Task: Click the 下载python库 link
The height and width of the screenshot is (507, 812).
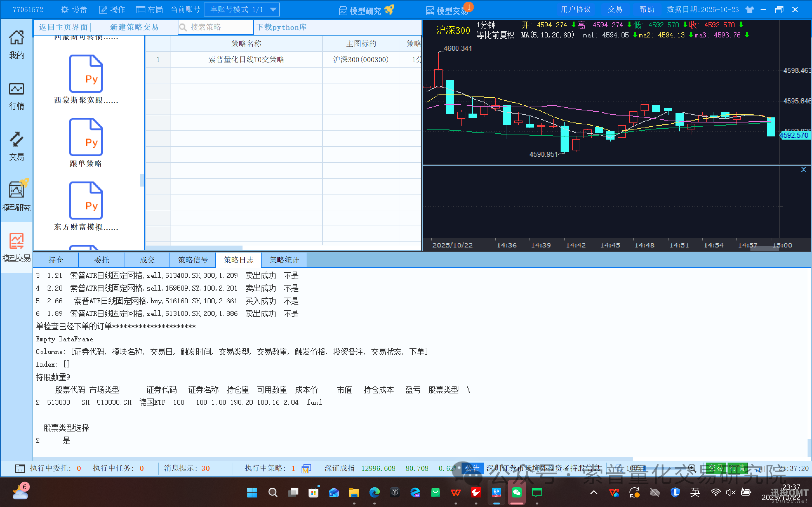Action: tap(281, 27)
